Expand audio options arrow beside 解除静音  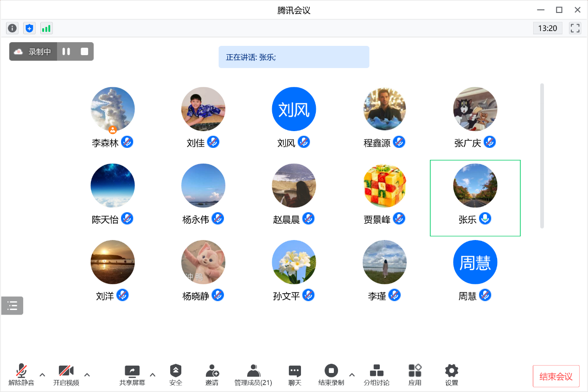click(42, 375)
